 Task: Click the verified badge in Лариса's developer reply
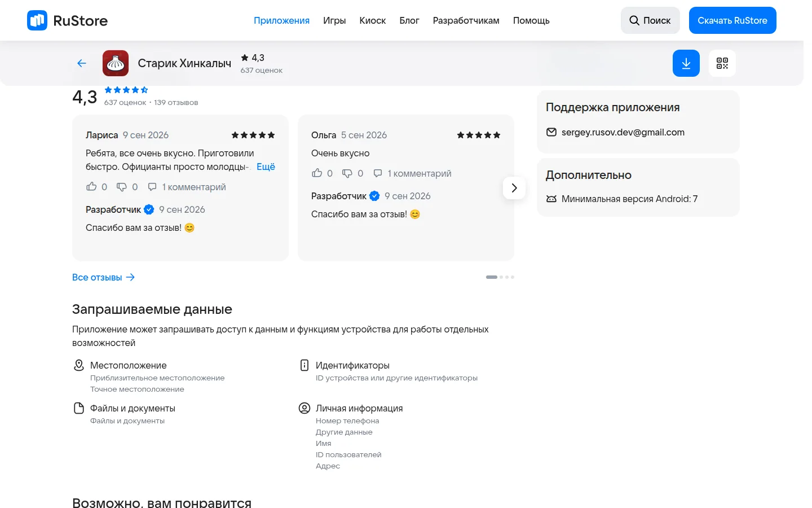(x=149, y=209)
